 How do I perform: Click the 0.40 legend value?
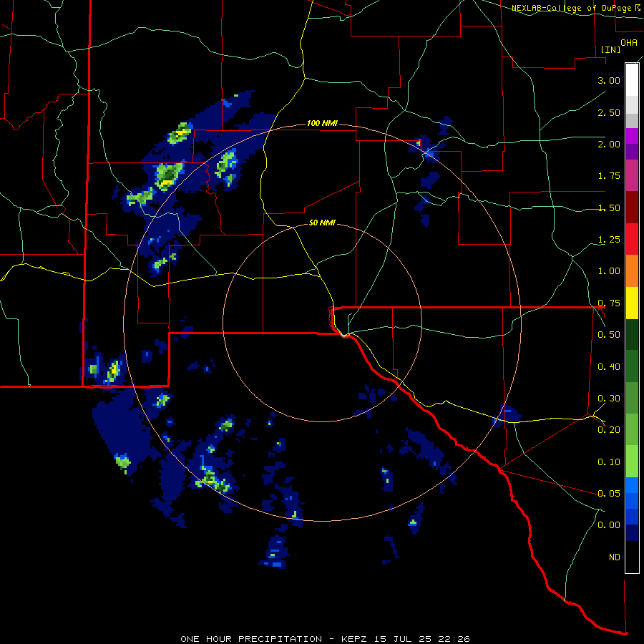tap(609, 367)
